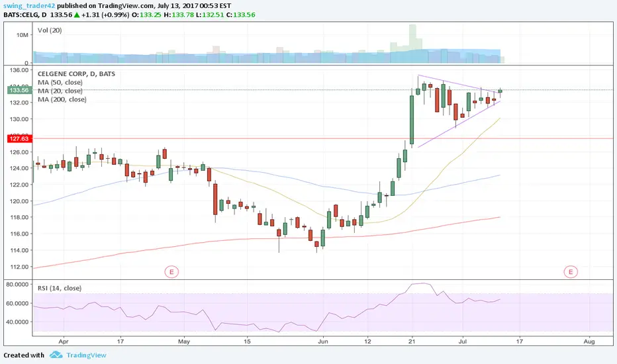Select the green 133.56 current price label
Viewport: 617px width, 364px height.
(x=19, y=90)
